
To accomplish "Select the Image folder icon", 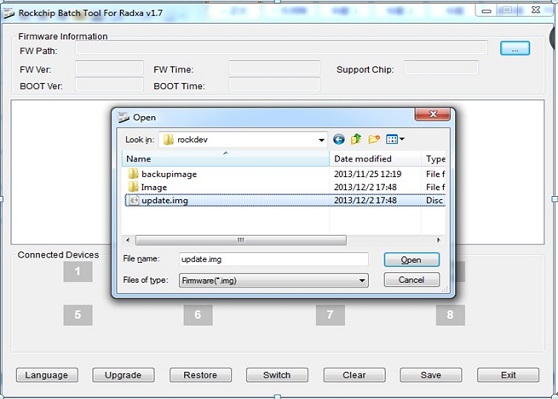I will 133,187.
